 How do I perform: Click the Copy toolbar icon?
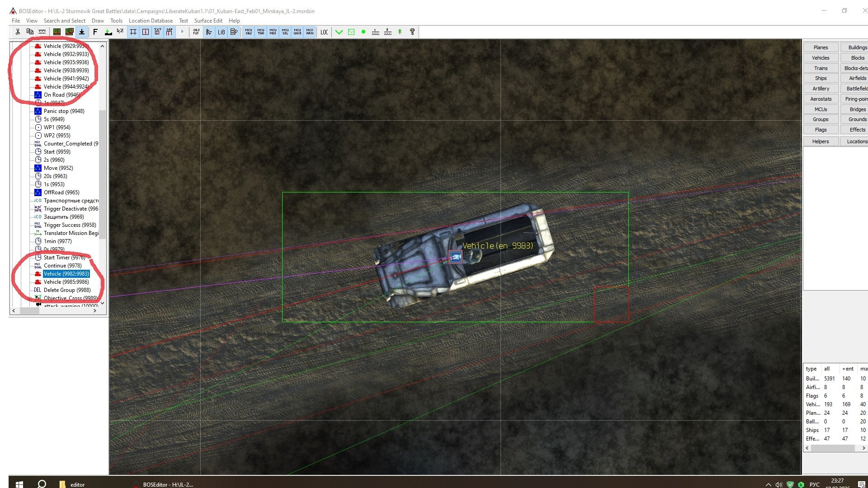(30, 32)
